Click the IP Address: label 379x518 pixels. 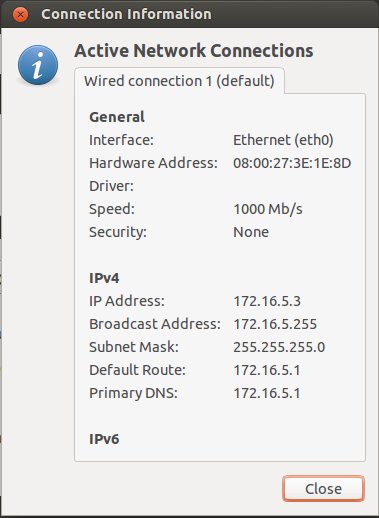coord(127,301)
